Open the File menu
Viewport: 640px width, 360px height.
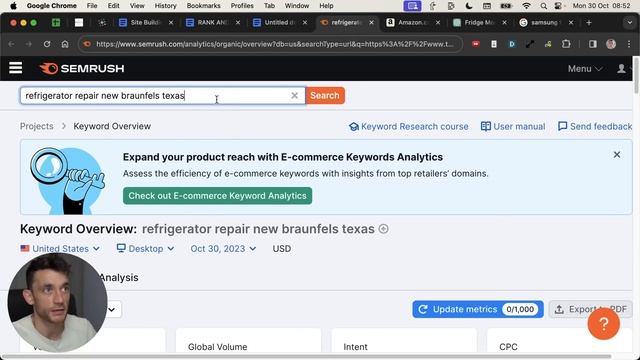pyautogui.click(x=92, y=6)
